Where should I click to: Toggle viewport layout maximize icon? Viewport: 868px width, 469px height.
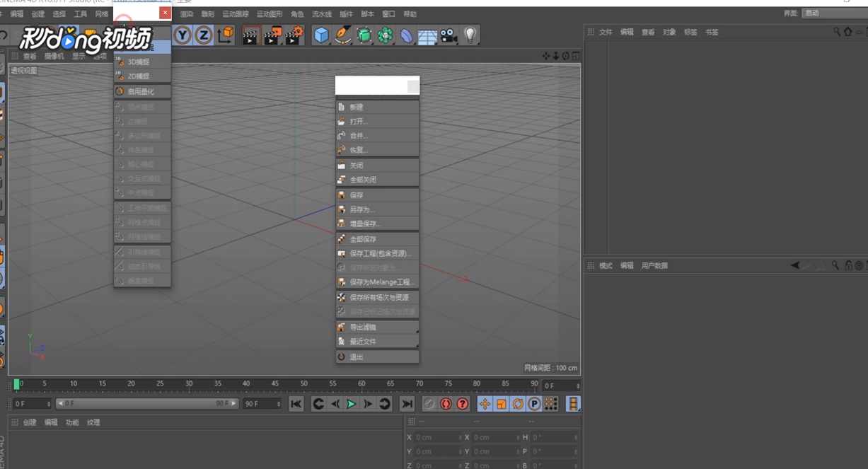(576, 56)
